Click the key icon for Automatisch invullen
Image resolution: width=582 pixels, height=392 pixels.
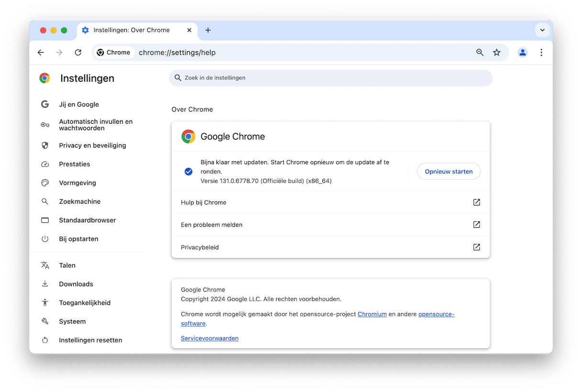pos(45,125)
